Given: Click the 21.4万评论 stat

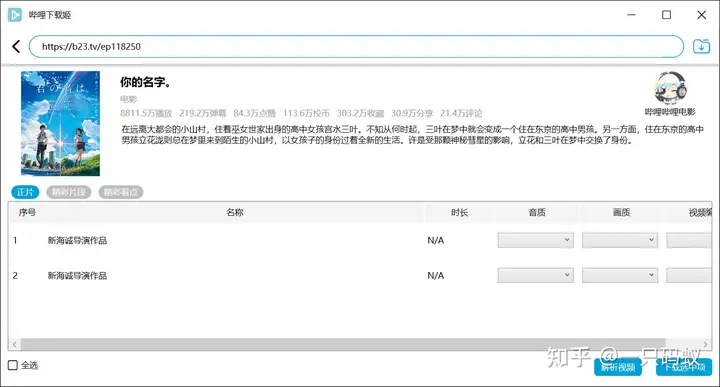Looking at the screenshot, I should tap(461, 113).
